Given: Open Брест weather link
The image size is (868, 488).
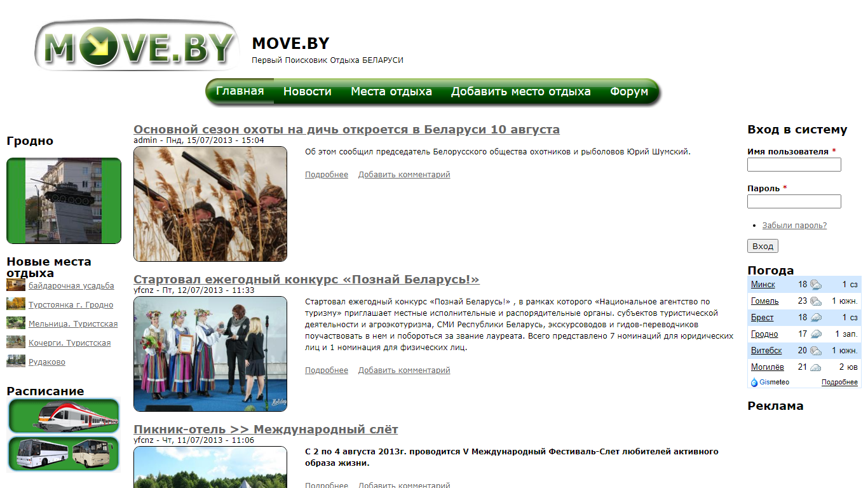Looking at the screenshot, I should coord(762,318).
